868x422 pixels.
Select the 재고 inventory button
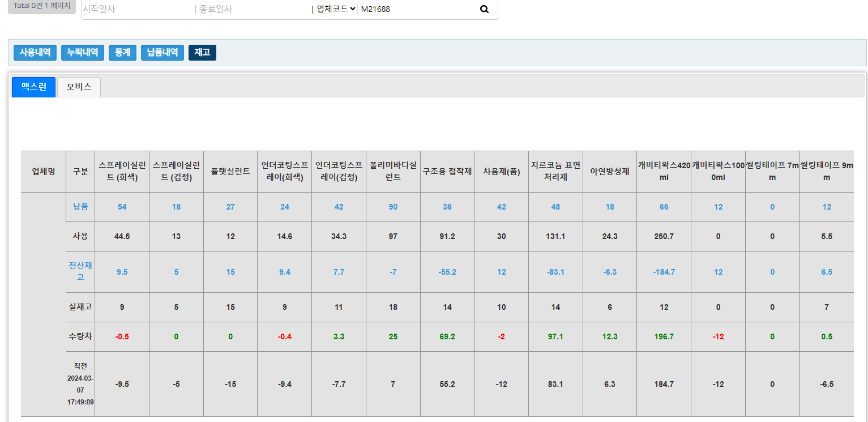coord(202,53)
